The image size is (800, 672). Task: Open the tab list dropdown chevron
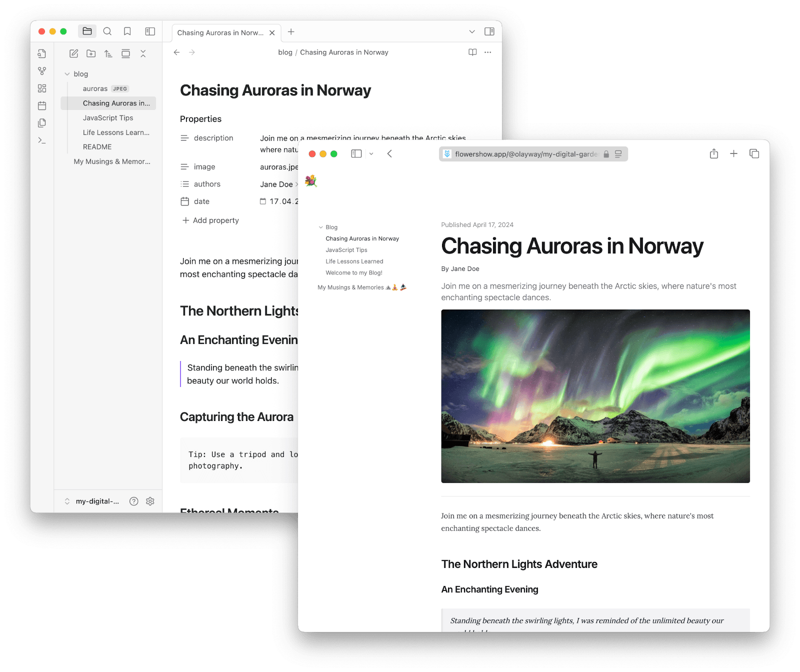point(471,31)
